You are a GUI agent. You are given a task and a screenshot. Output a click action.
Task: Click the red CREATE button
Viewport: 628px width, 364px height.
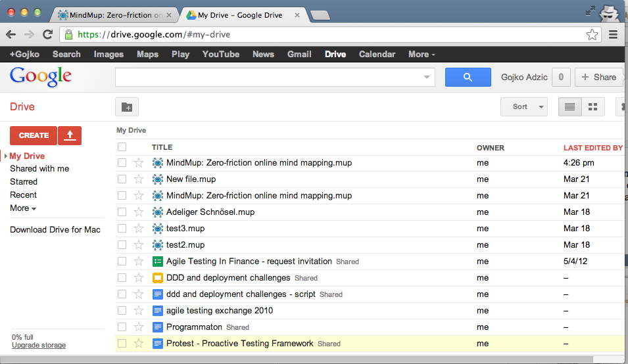pos(34,135)
